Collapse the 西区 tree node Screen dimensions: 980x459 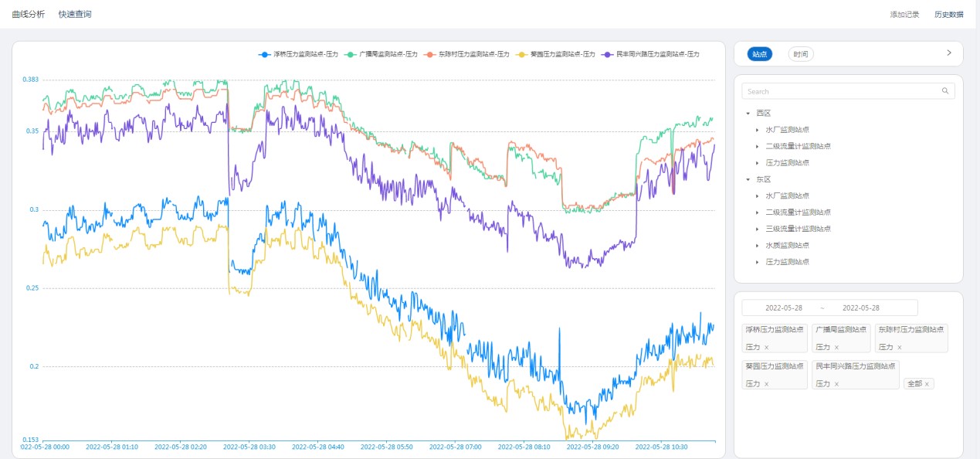coord(748,114)
